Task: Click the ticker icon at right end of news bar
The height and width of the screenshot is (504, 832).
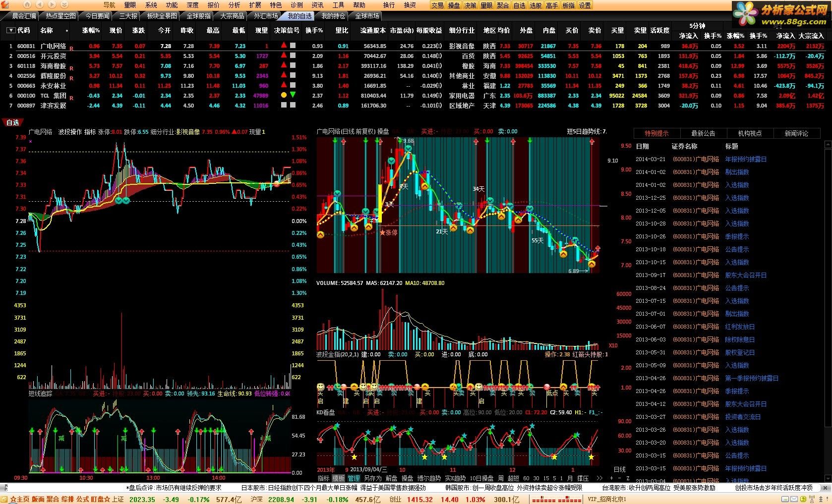Action: [826, 488]
